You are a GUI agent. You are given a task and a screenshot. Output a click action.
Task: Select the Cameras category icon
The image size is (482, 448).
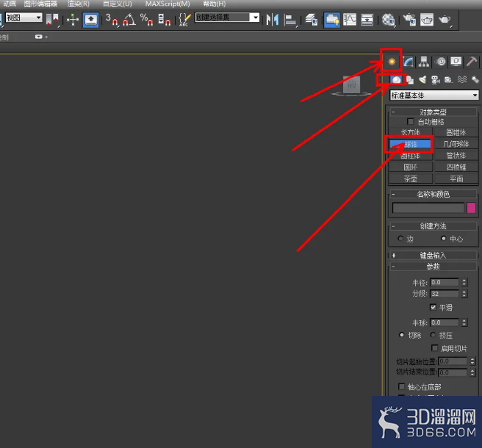(x=436, y=80)
